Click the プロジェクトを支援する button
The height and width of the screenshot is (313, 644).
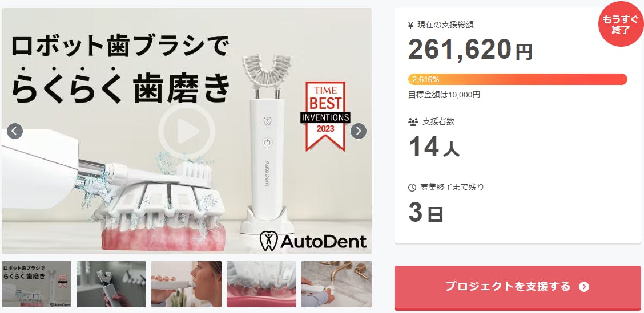(x=517, y=287)
